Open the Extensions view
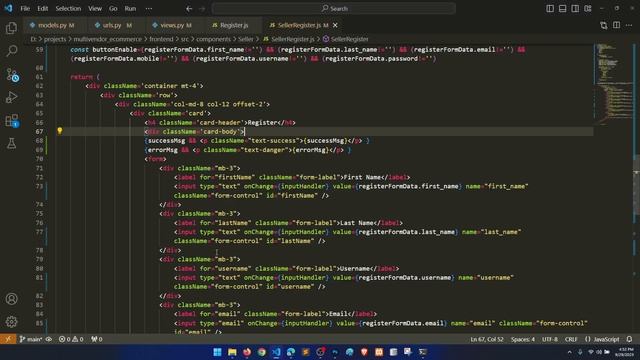 pyautogui.click(x=11, y=120)
